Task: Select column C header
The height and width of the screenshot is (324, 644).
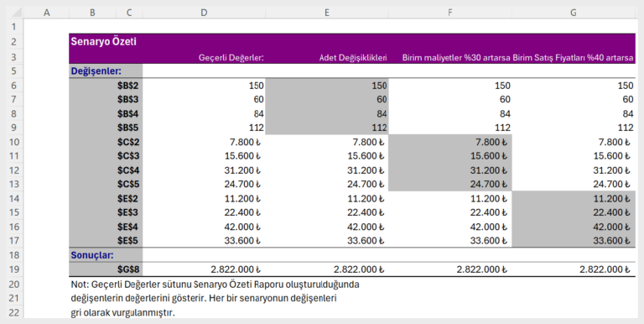Action: (129, 13)
